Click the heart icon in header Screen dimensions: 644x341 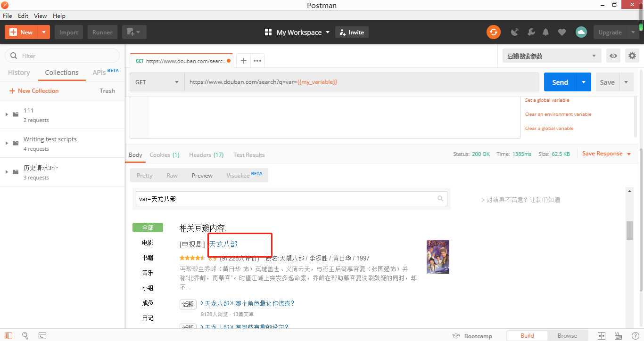click(x=561, y=32)
